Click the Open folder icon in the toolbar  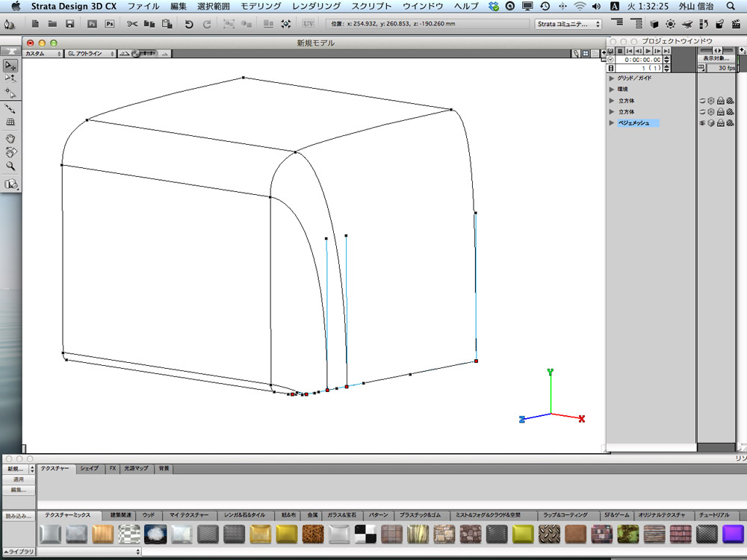pyautogui.click(x=52, y=23)
